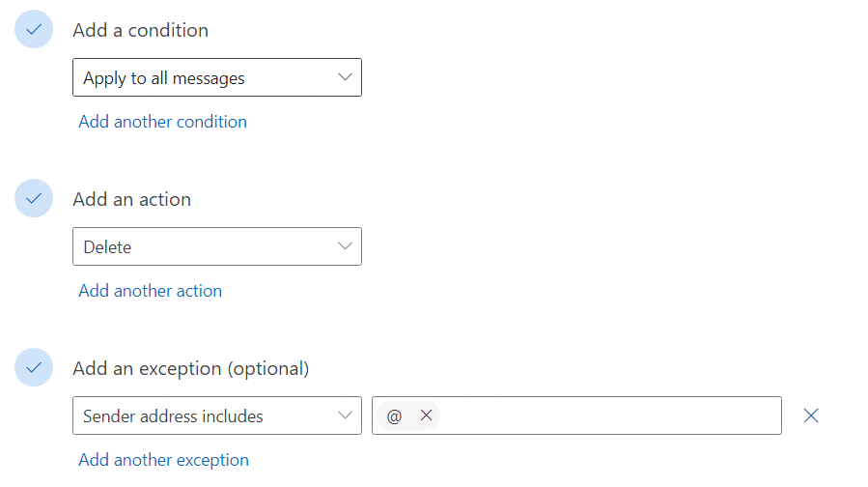Open the Delete action dropdown
868x487 pixels.
coord(217,246)
